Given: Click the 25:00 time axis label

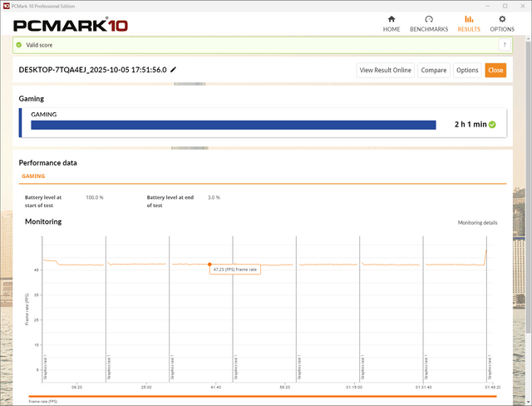Looking at the screenshot, I should coord(146,387).
